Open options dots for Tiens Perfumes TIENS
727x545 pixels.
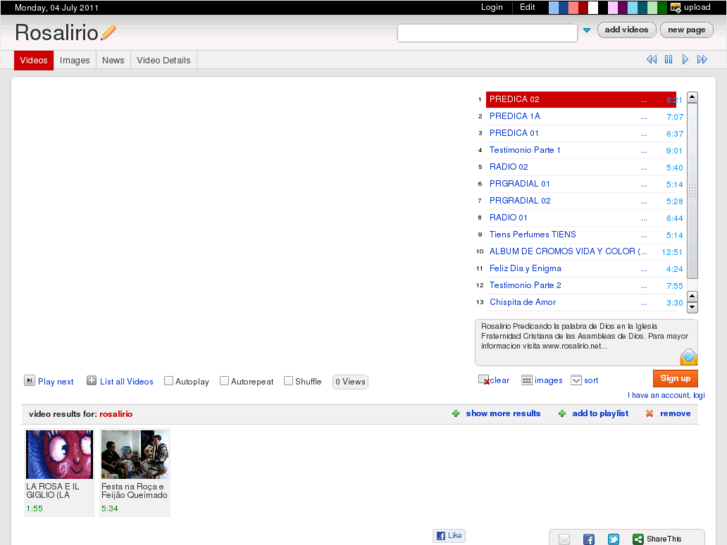coord(644,236)
